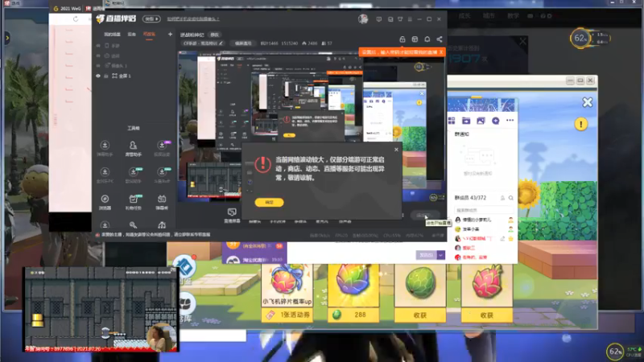Image resolution: width=644 pixels, height=362 pixels.
Task: Open the 房管助手 tool
Action: coord(133,149)
